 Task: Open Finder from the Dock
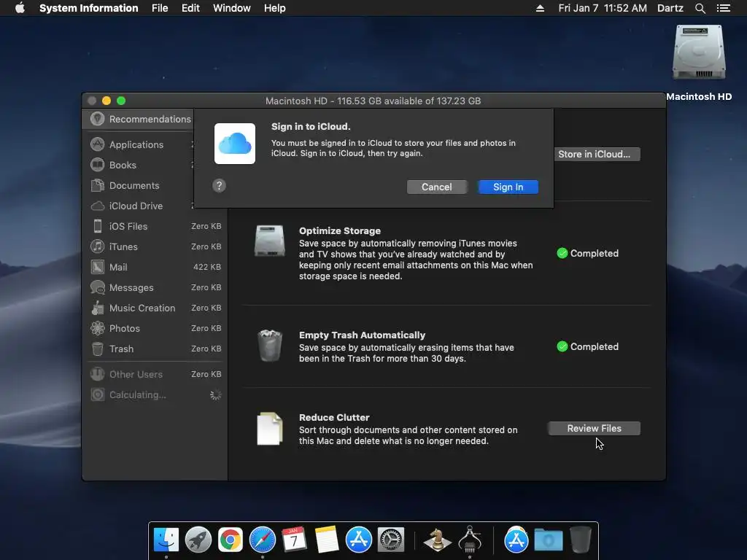coord(166,540)
